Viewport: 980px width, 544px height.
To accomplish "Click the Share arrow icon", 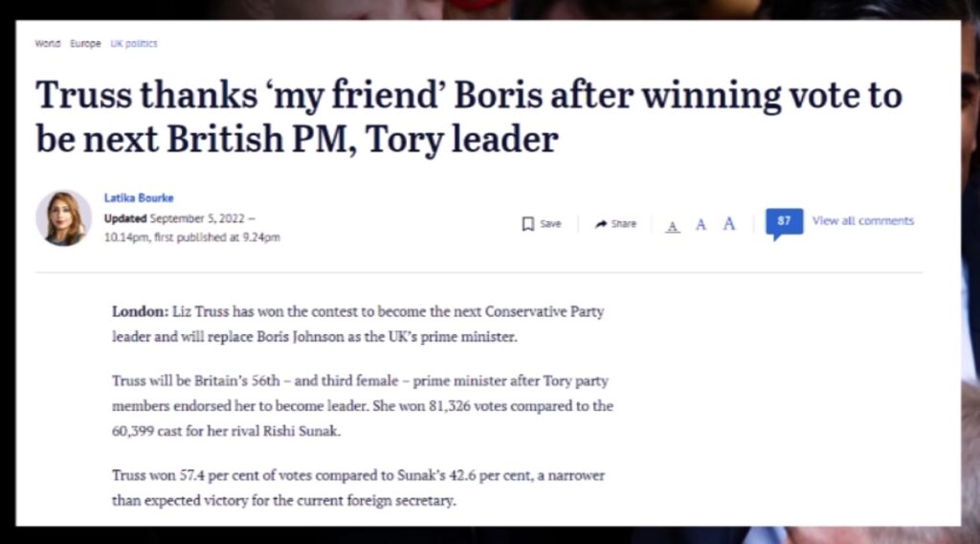I will click(601, 223).
